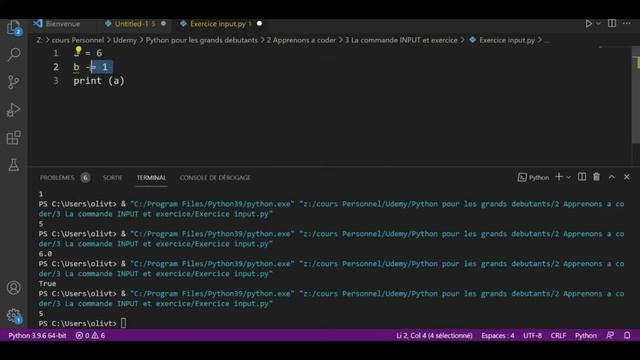Click the lightbulb quick fix icon
Screen dimensions: 640x360
pyautogui.click(x=78, y=51)
